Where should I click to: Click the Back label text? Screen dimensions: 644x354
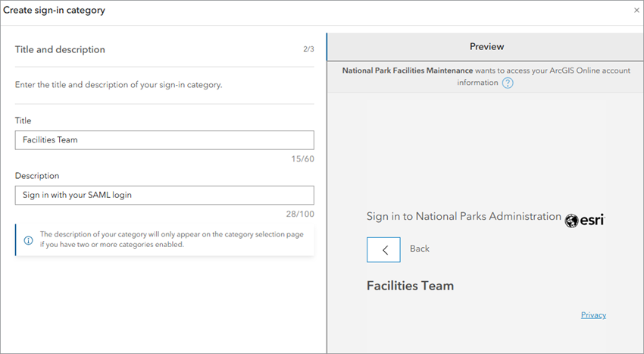(420, 249)
